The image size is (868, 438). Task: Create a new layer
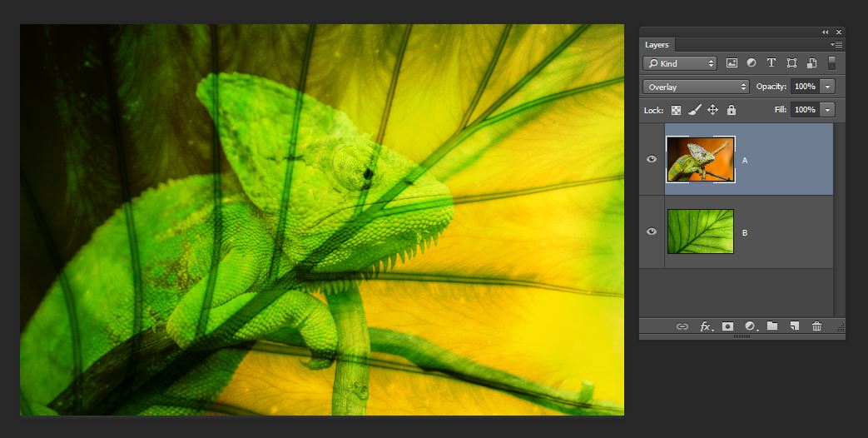pos(795,326)
